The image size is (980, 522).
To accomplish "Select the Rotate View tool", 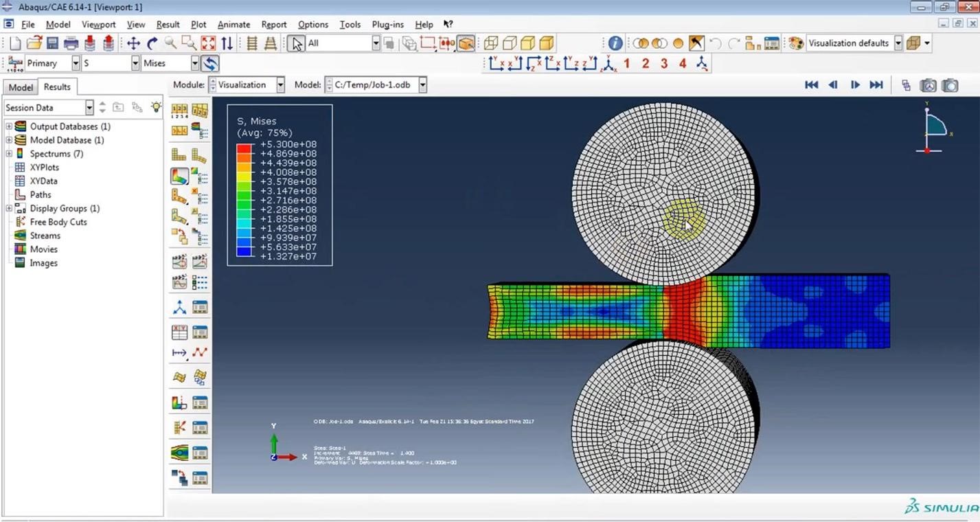I will tap(152, 43).
